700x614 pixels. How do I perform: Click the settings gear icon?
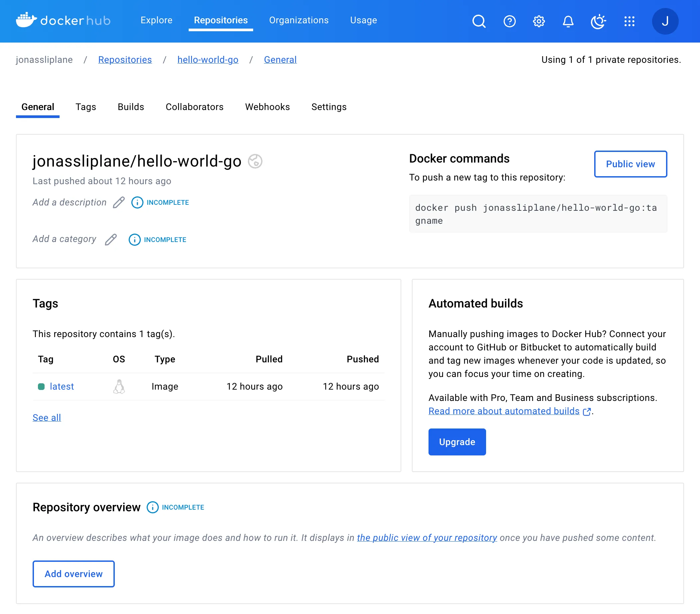click(539, 21)
